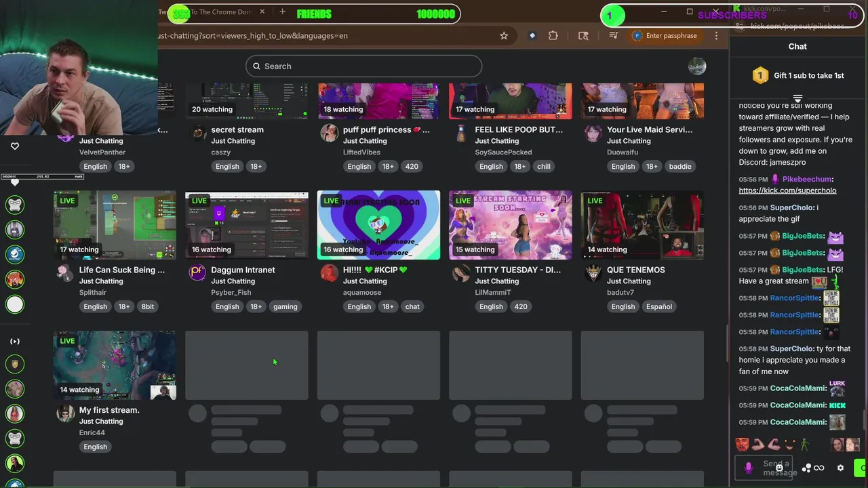This screenshot has width=868, height=488.
Task: Open the LilMammiT channel avatar
Action: tap(461, 272)
